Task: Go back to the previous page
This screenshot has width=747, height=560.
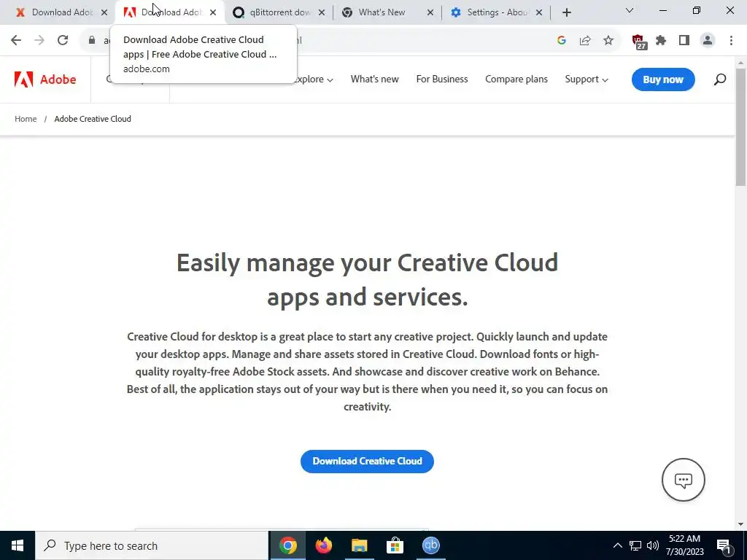Action: [16, 40]
